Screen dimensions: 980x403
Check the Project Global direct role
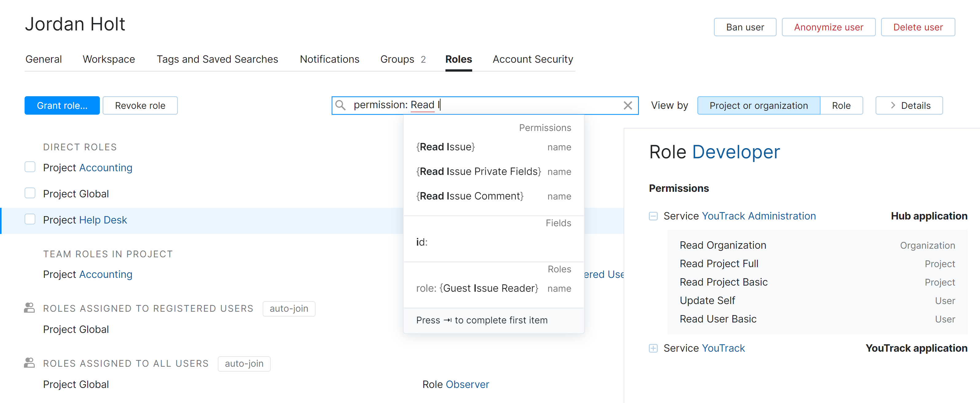click(30, 193)
